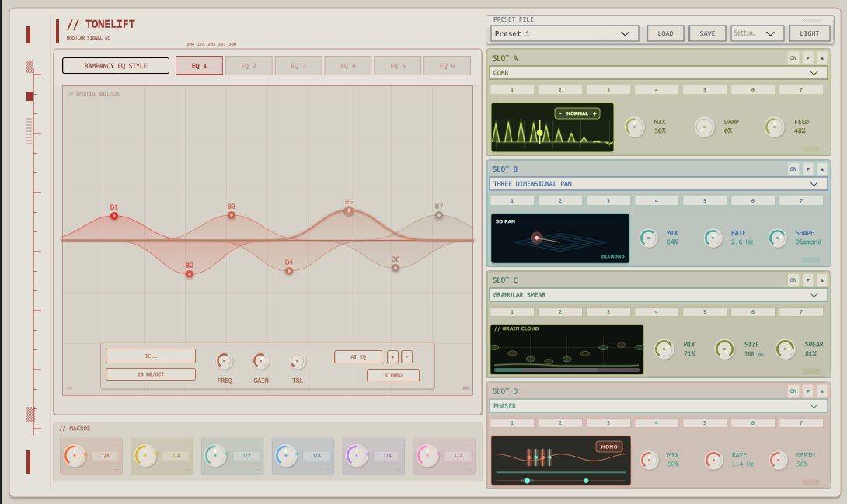Viewport: 847px width, 504px height.
Task: Select snapshot 3 in Slot A
Action: pos(608,89)
